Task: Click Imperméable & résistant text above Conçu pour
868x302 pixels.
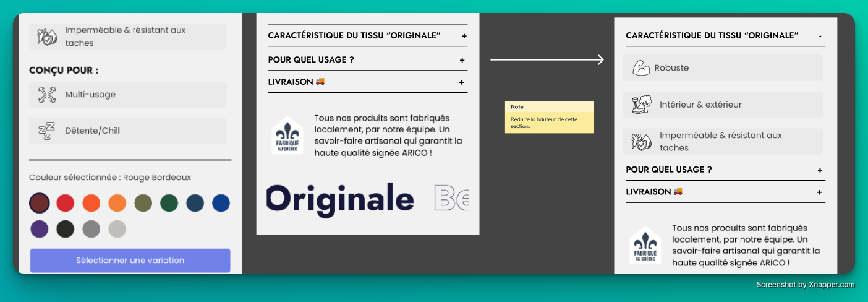Action: (x=126, y=37)
